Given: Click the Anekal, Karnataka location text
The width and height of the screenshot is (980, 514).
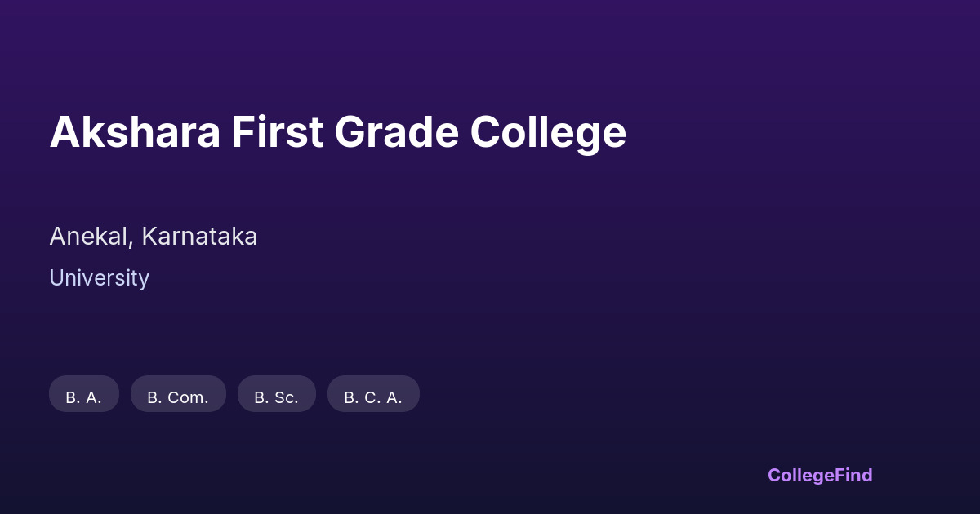Looking at the screenshot, I should (153, 237).
